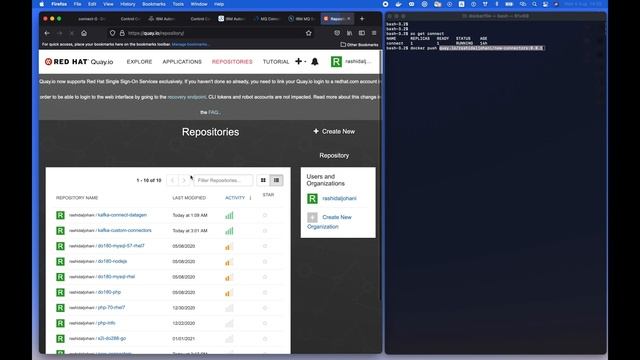
Task: Star the do180-mysql-57-rhel7 repository
Action: click(265, 246)
